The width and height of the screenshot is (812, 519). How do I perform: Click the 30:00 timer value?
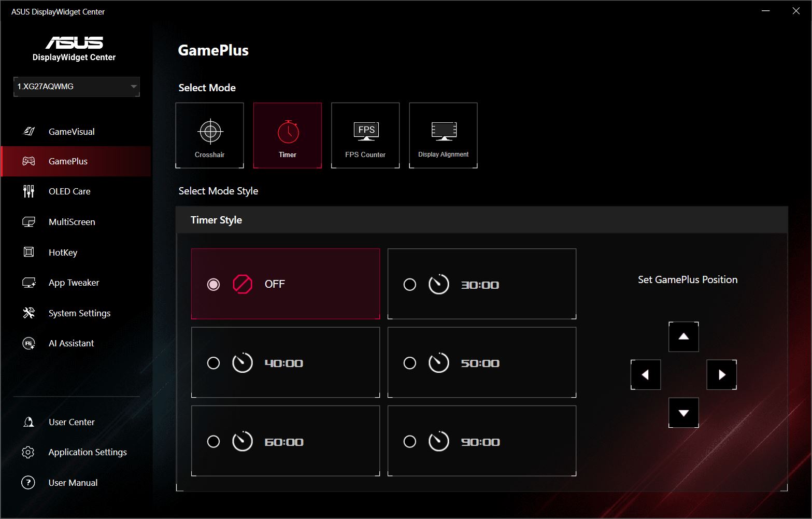480,285
